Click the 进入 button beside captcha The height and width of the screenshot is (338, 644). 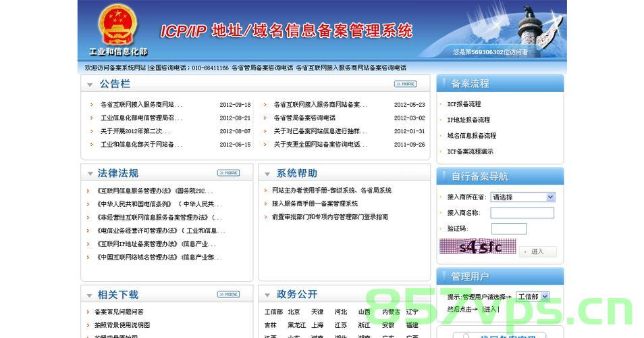click(x=537, y=251)
